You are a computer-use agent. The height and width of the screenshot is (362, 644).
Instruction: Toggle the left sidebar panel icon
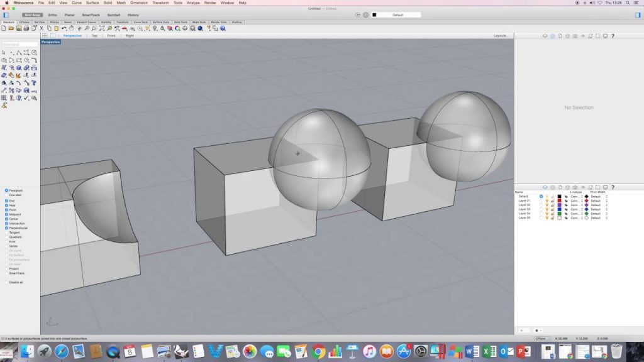pyautogui.click(x=6, y=14)
